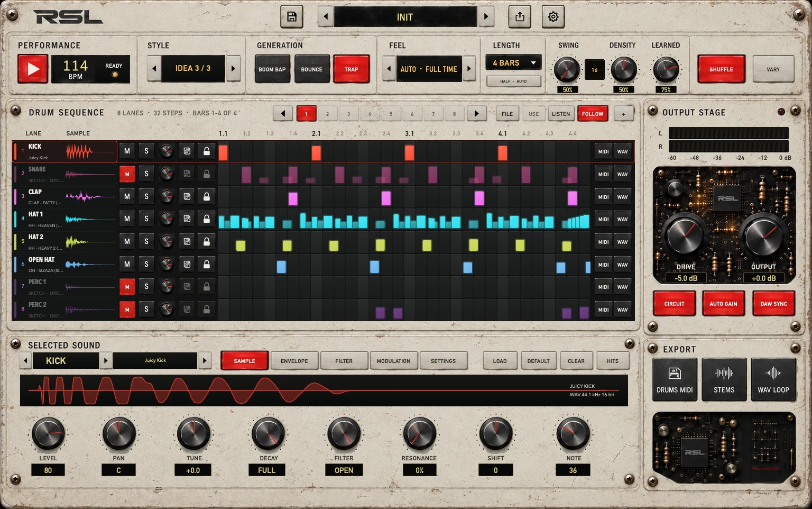This screenshot has width=812, height=509.
Task: Export the WAV Loop
Action: pyautogui.click(x=773, y=379)
